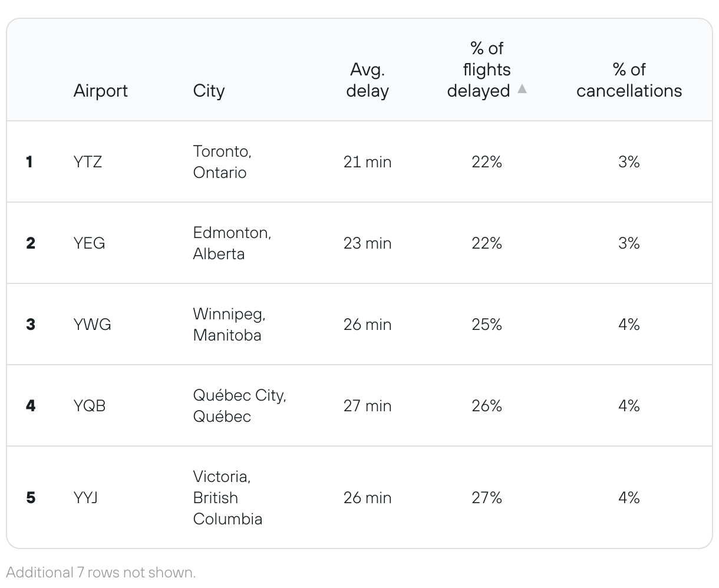Viewport: 719px width, 588px height.
Task: Sort by the City column header
Action: click(x=209, y=91)
